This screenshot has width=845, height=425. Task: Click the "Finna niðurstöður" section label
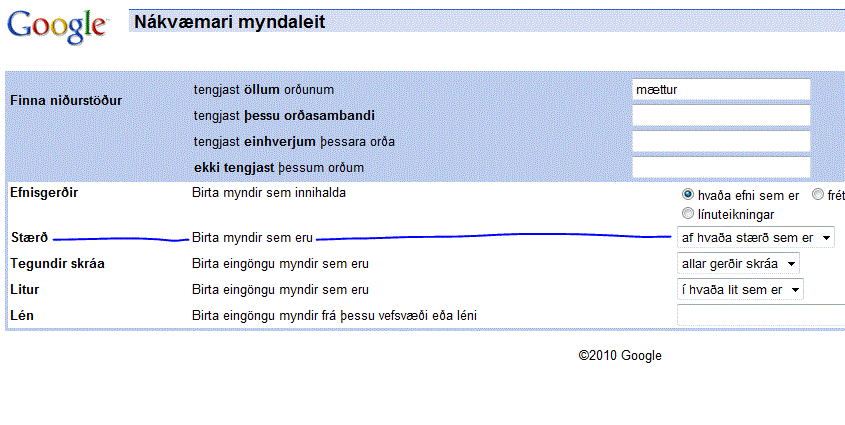65,101
